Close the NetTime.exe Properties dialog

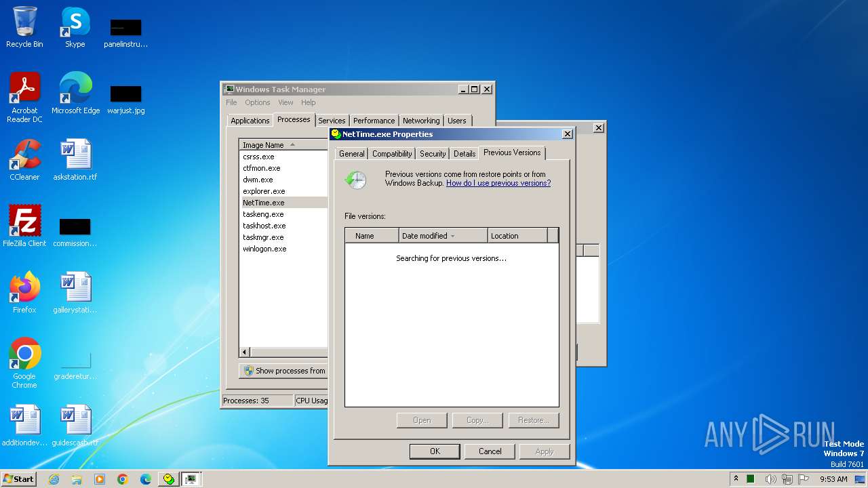pyautogui.click(x=568, y=134)
